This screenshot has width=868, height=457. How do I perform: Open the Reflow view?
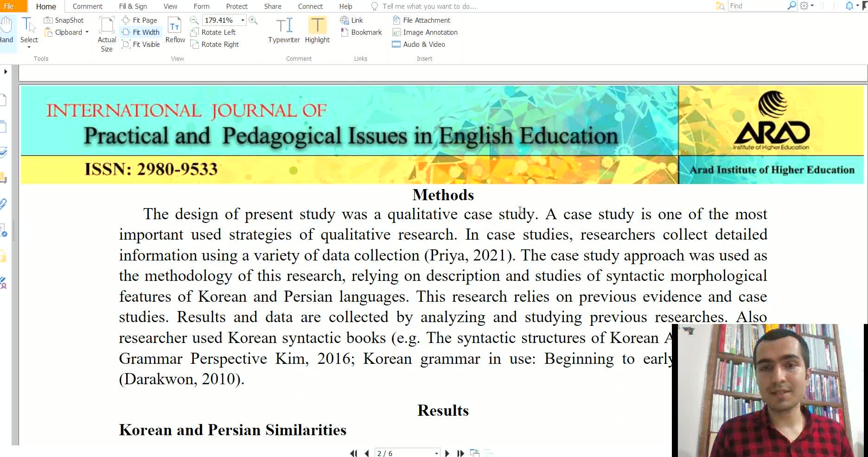coord(175,30)
